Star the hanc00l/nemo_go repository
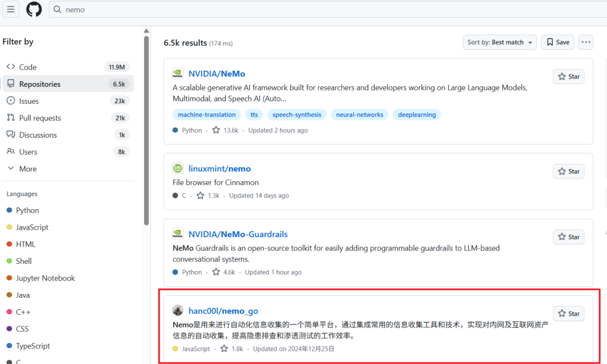The image size is (607, 364). [x=569, y=314]
